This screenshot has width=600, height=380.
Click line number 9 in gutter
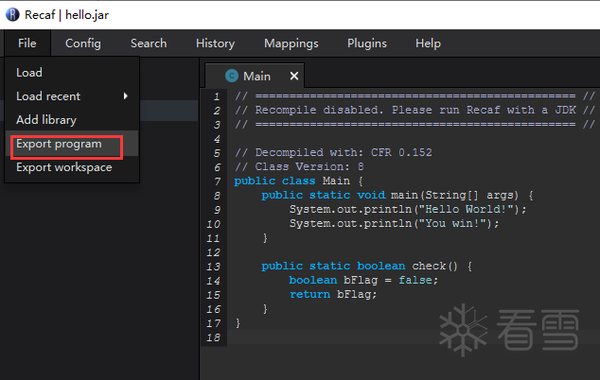(x=217, y=210)
